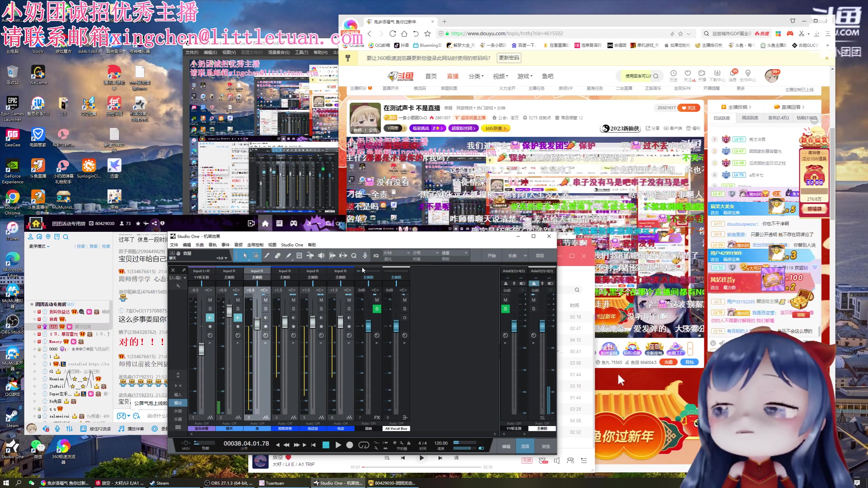Select the Paint (pencil) tool in Studio One
Viewport: 868px width, 488px height.
click(x=288, y=256)
